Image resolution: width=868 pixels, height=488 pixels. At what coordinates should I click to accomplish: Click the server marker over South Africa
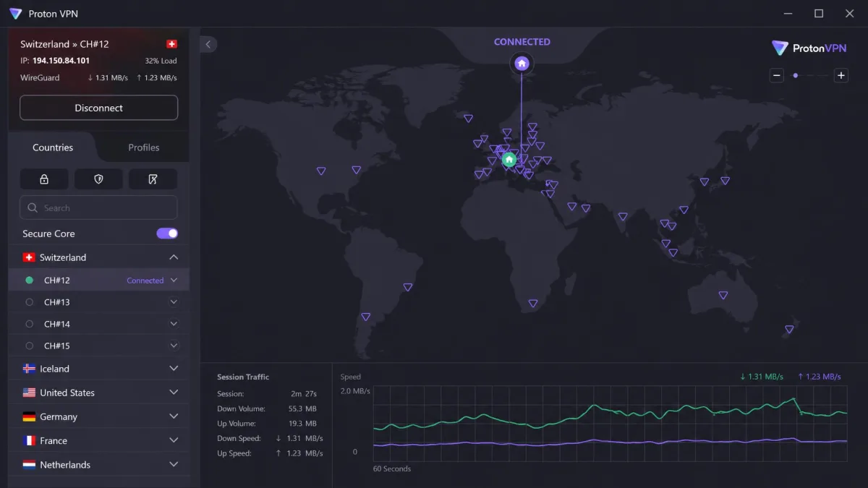(x=533, y=304)
